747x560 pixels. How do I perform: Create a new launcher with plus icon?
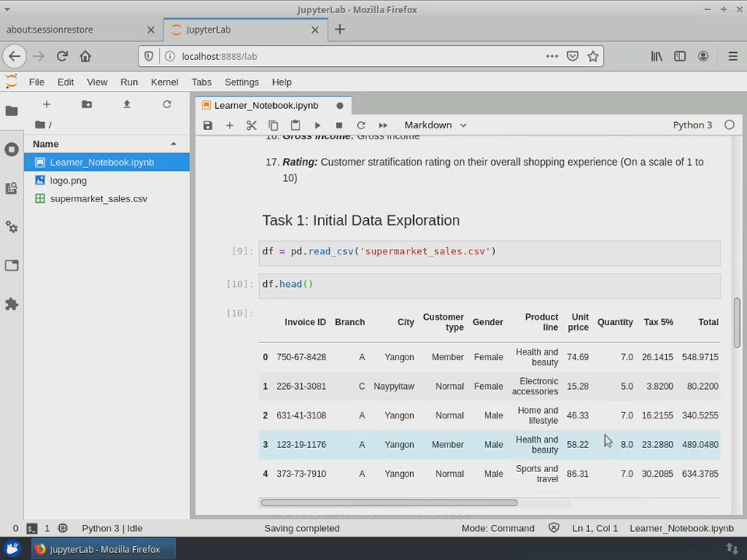point(46,104)
